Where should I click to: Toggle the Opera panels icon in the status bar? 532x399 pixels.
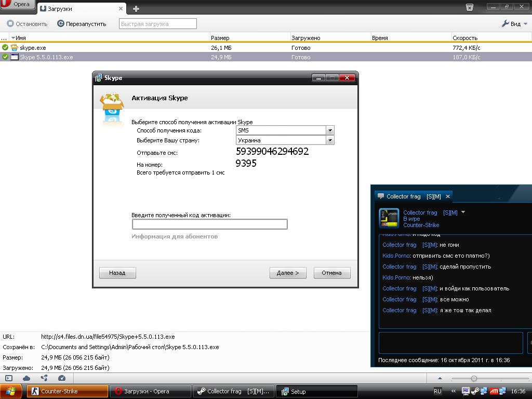point(9,378)
